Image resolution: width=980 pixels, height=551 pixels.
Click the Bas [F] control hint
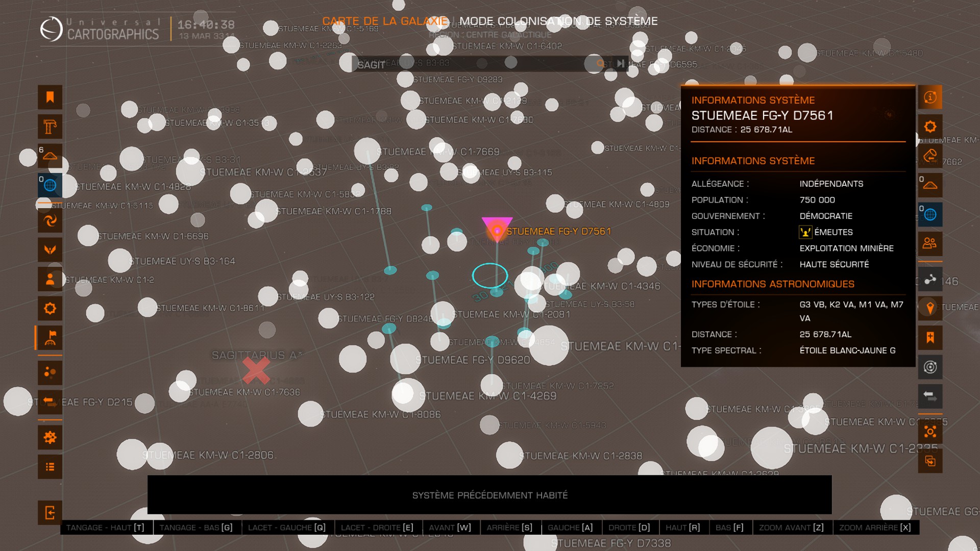click(x=730, y=528)
